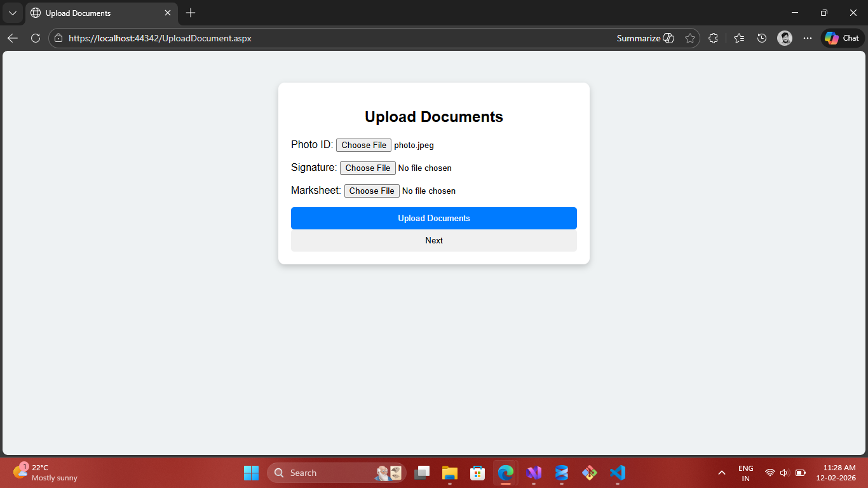The image size is (868, 488).
Task: Click the Summarize button in address bar
Action: tap(645, 38)
